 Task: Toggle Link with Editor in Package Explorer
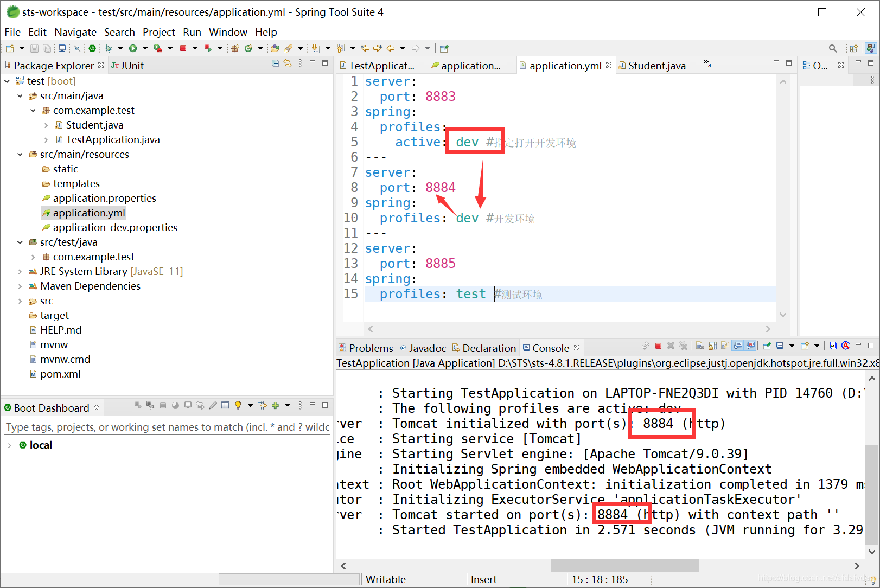tap(288, 63)
